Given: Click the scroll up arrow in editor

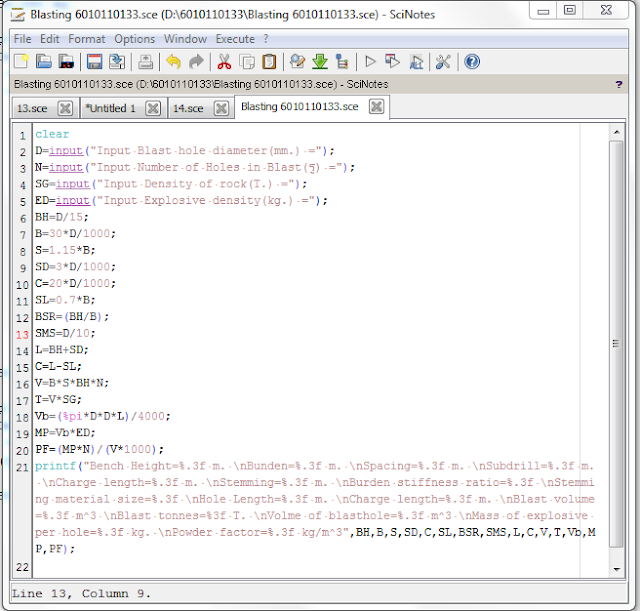Looking at the screenshot, I should [616, 132].
